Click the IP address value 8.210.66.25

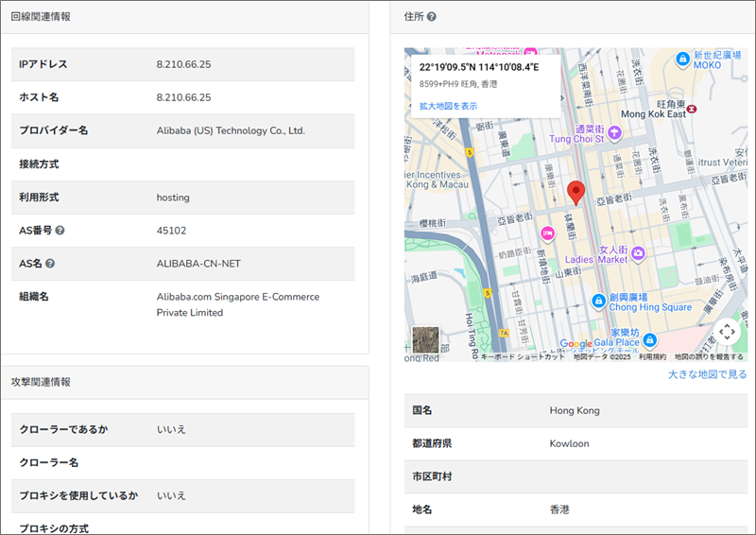(183, 63)
